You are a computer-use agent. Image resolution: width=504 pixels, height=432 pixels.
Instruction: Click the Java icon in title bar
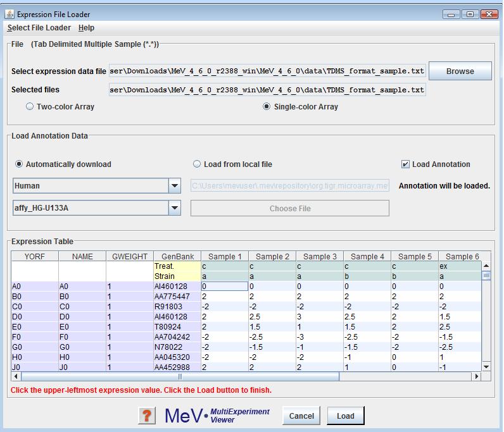click(9, 14)
